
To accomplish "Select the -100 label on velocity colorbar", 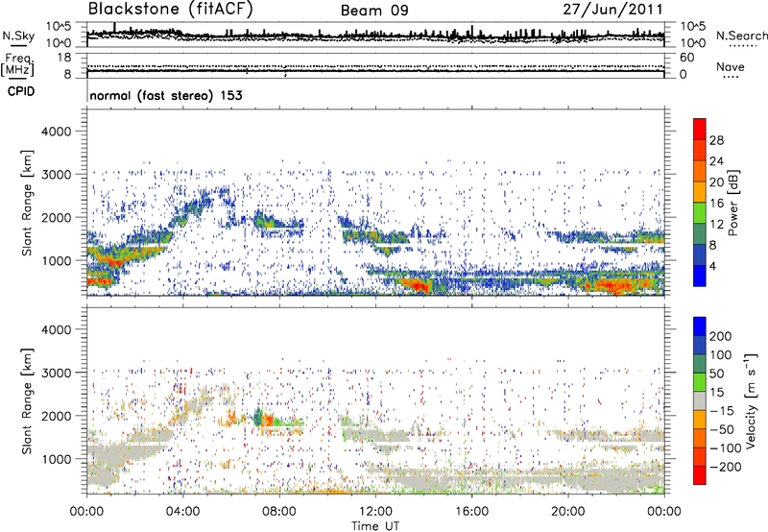I will (x=726, y=448).
